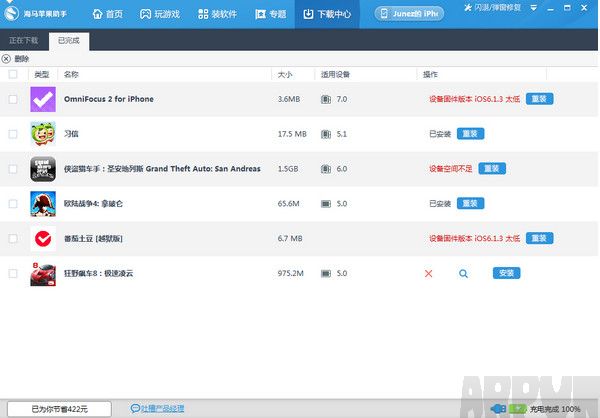Click the OmniFocus 2 app icon
Image resolution: width=600 pixels, height=418 pixels.
(x=42, y=99)
